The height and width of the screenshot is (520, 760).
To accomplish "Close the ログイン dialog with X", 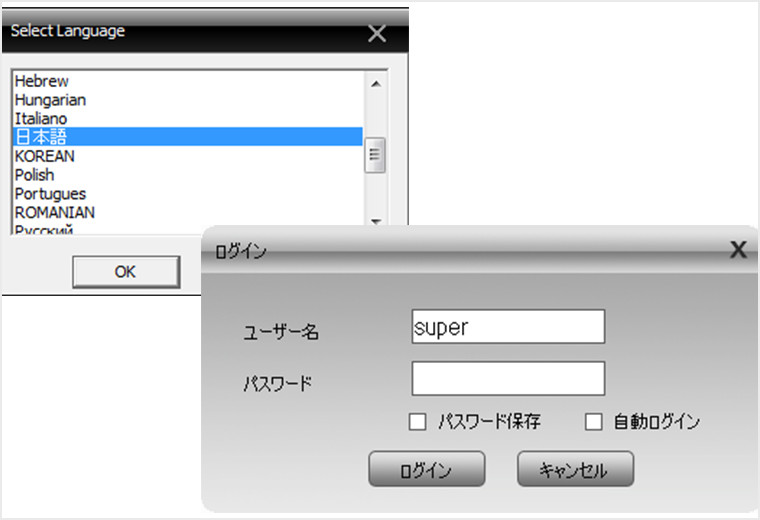I will 738,250.
